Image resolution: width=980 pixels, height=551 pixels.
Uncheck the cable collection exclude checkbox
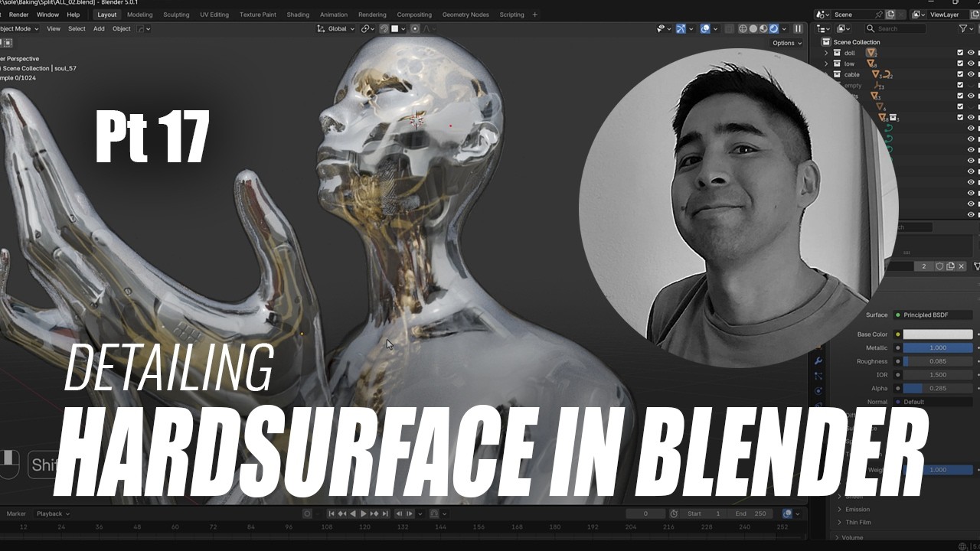960,74
